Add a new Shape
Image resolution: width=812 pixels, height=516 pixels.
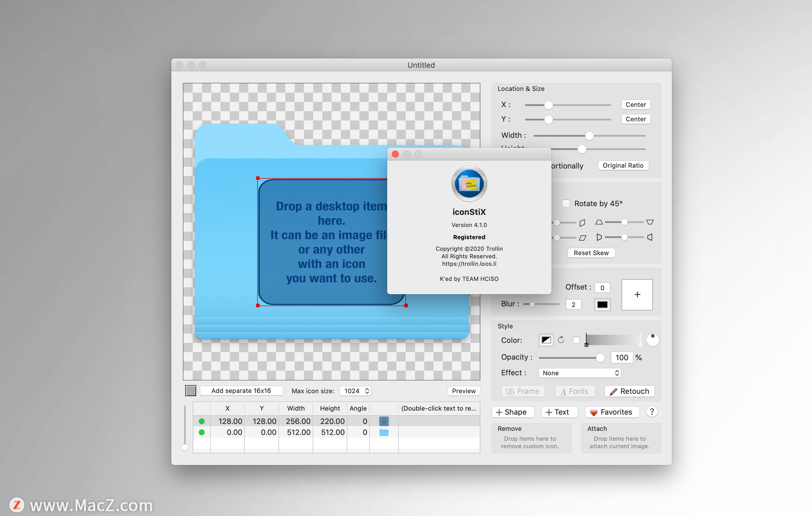click(513, 412)
